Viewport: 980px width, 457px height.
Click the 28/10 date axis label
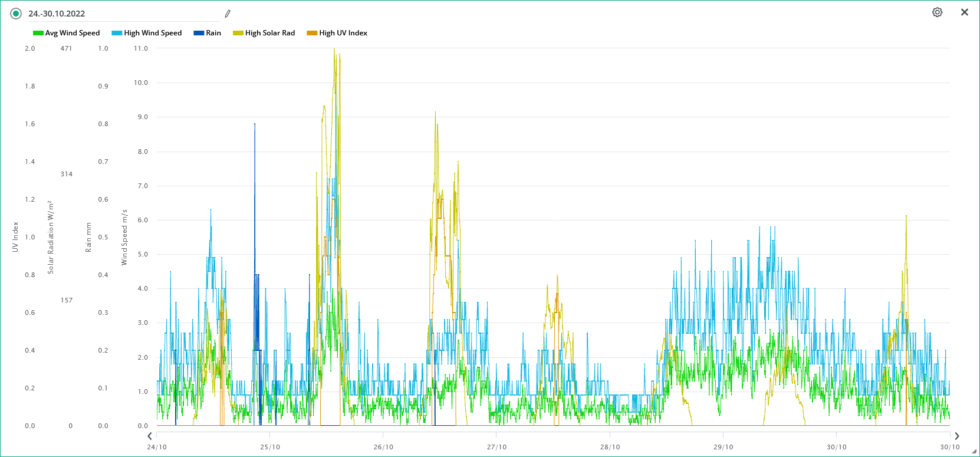[x=610, y=447]
